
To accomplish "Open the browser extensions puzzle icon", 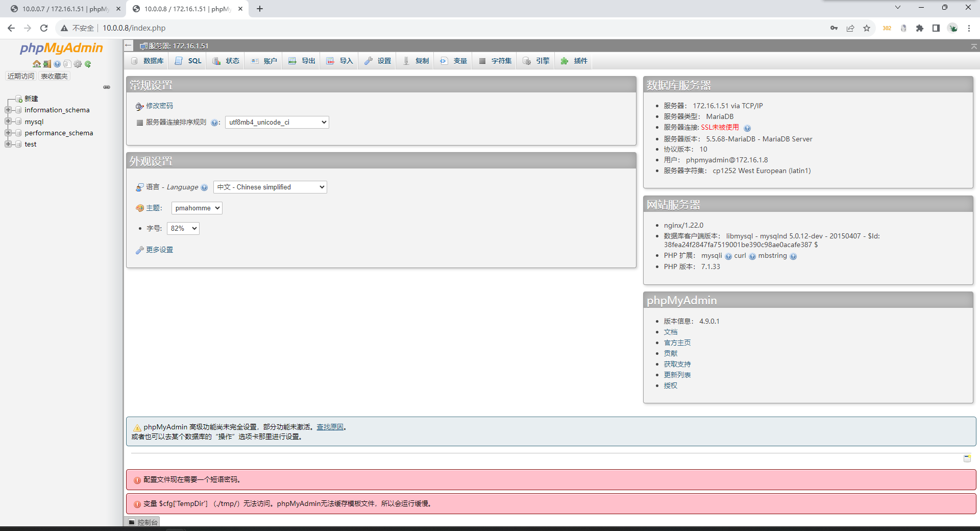I will pyautogui.click(x=920, y=28).
